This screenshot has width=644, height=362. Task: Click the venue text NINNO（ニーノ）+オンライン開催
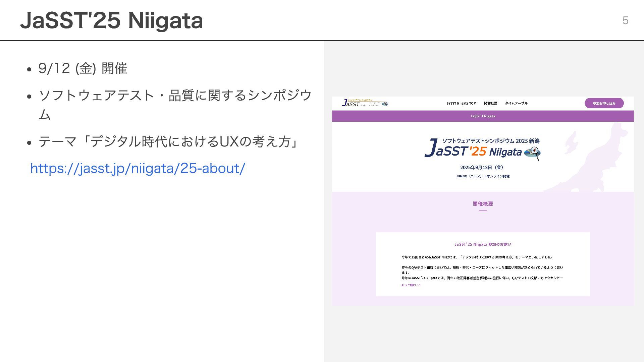(483, 176)
